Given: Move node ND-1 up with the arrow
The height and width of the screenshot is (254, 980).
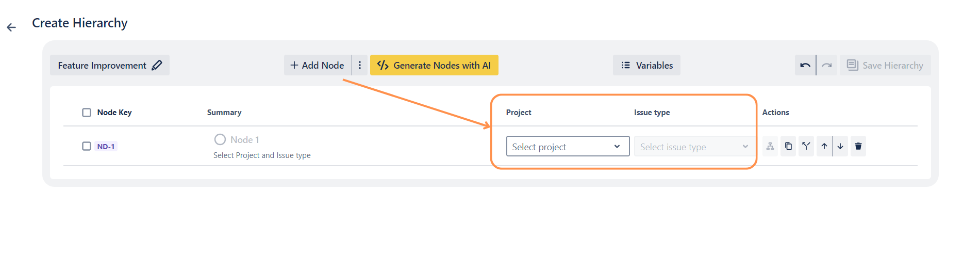Looking at the screenshot, I should pos(824,146).
